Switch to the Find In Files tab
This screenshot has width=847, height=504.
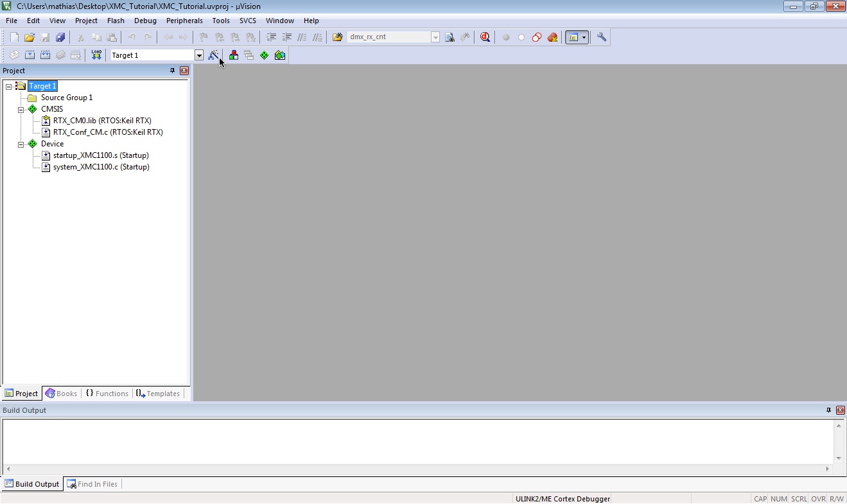coord(92,484)
